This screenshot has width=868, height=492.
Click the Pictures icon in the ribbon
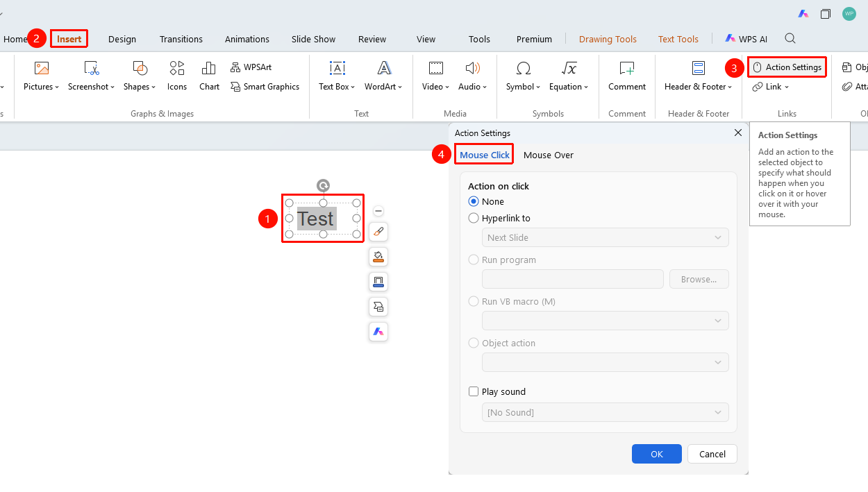point(42,68)
